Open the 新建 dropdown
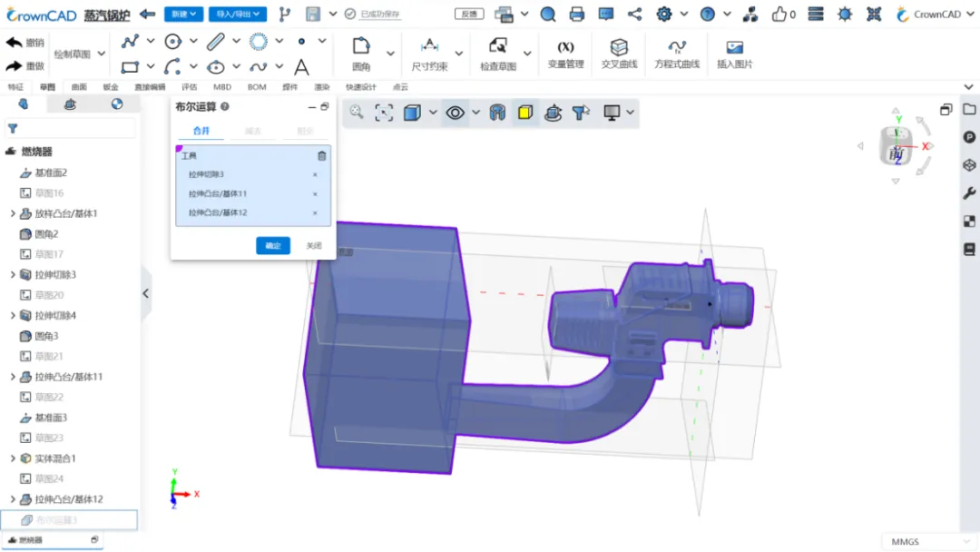 183,14
